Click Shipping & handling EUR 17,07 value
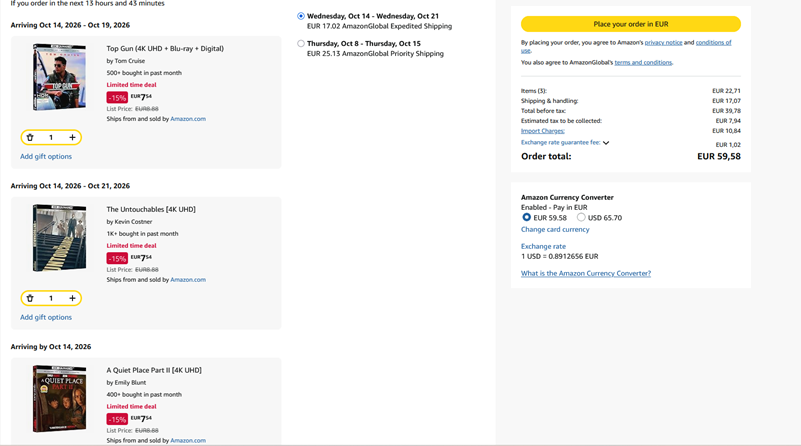 pos(726,101)
